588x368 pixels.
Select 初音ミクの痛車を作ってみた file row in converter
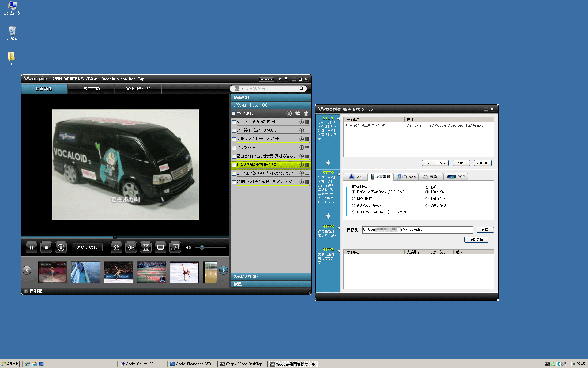coord(418,125)
